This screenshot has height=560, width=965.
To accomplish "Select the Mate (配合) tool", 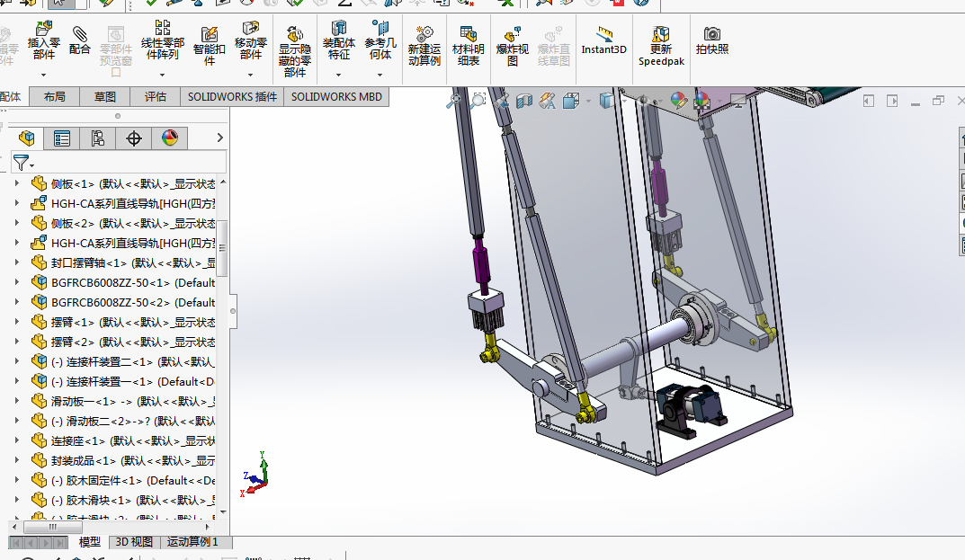I will (x=79, y=40).
